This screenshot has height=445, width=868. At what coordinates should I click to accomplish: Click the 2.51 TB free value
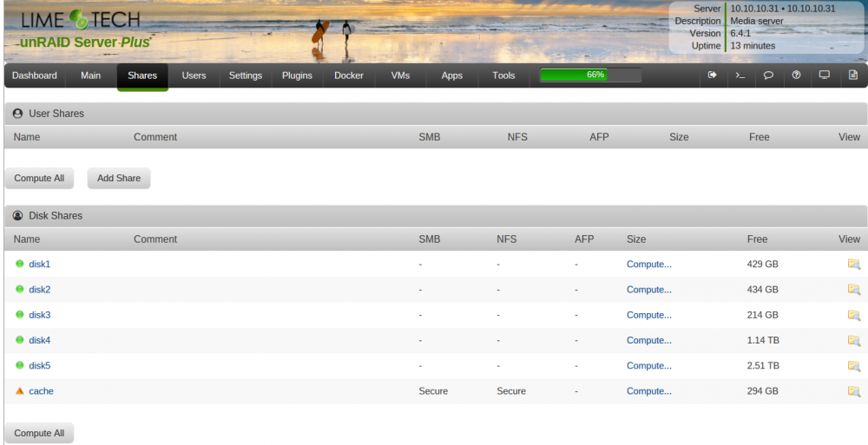point(763,366)
